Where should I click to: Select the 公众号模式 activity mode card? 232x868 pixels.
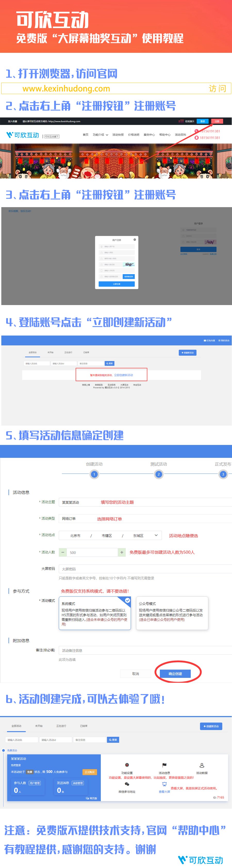click(172, 613)
